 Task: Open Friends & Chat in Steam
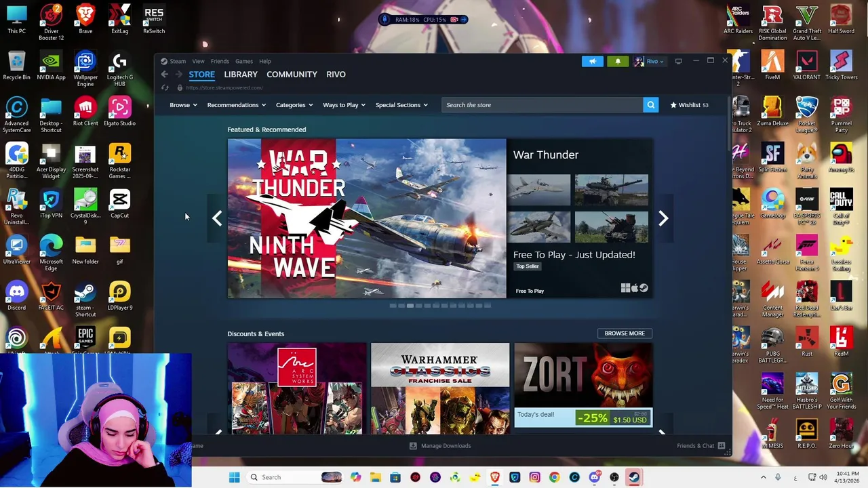[x=701, y=446]
